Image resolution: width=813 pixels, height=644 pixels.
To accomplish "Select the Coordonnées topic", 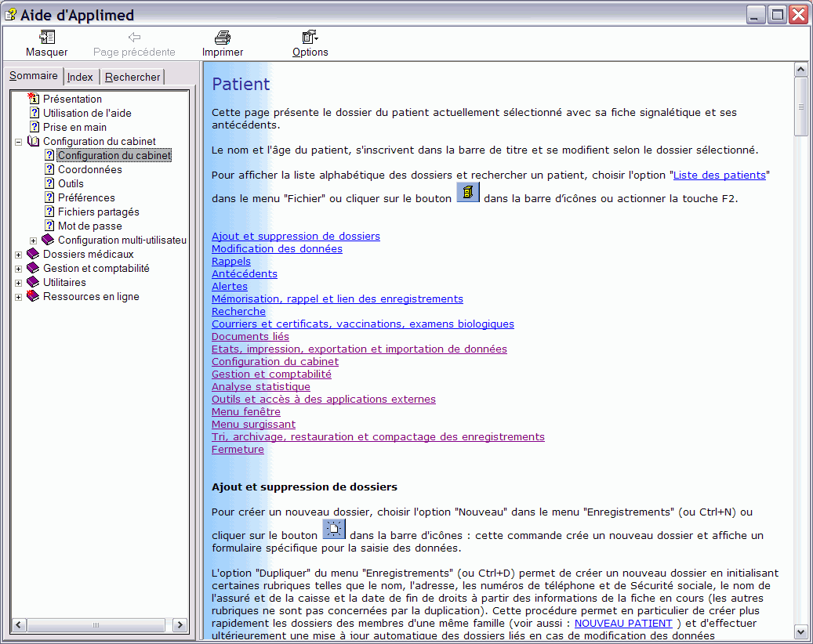I will [89, 169].
